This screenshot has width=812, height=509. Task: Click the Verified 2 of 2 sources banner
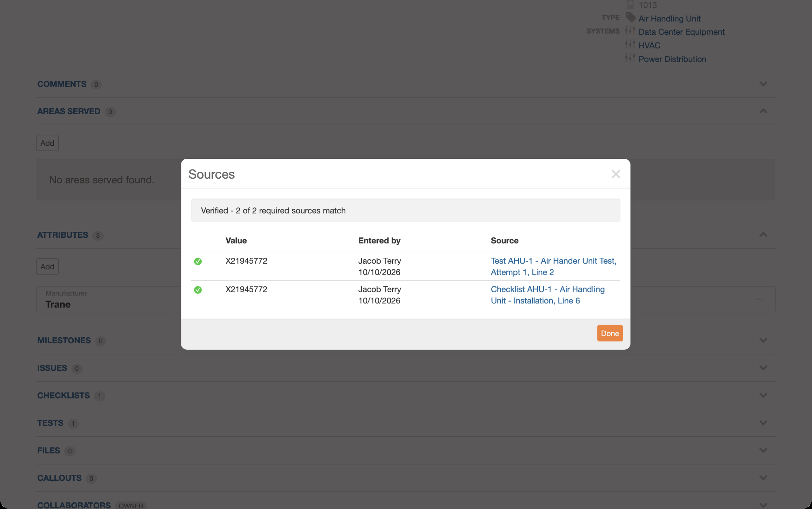click(x=405, y=210)
